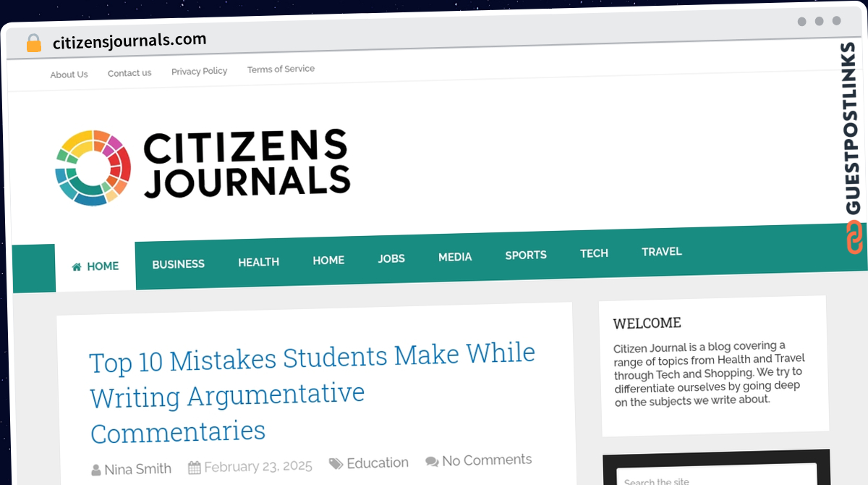Open the Education category link
The width and height of the screenshot is (868, 485).
pos(378,463)
